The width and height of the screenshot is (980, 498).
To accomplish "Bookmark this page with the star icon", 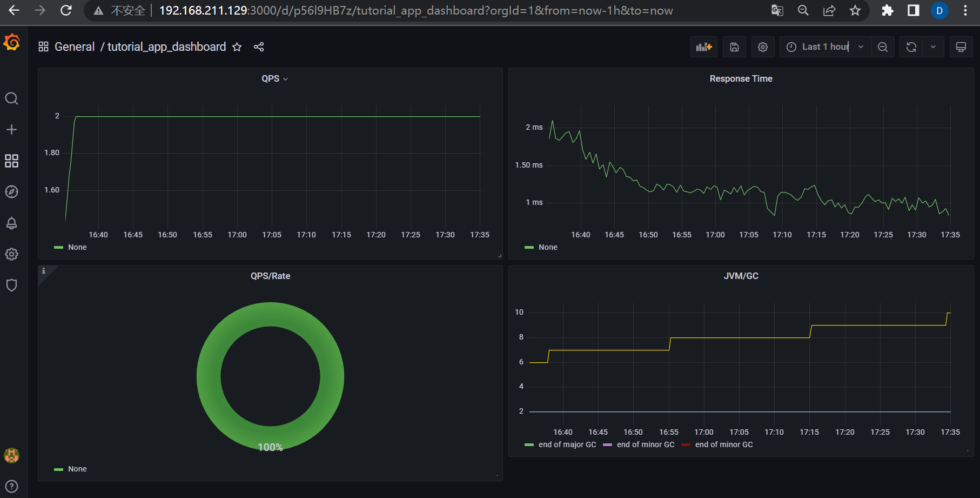I will [855, 10].
